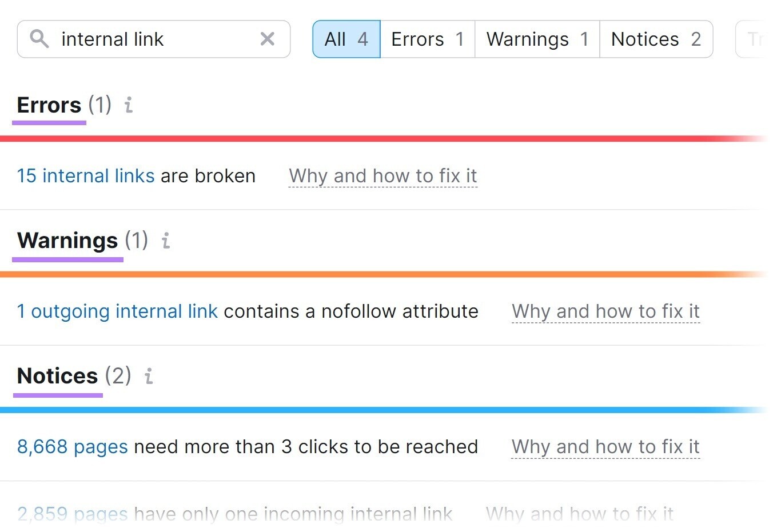Click Why and how to fix it beside nofollow warning
777x532 pixels.
[605, 311]
